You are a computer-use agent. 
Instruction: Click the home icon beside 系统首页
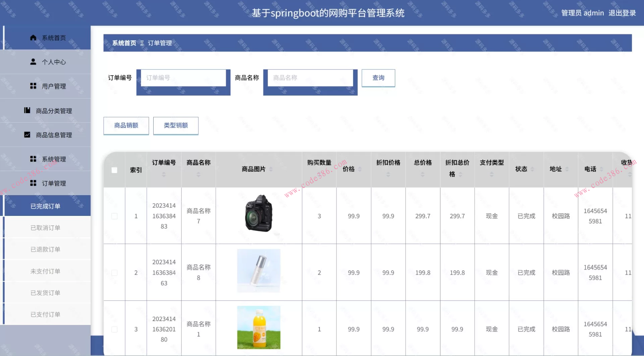[x=33, y=37]
